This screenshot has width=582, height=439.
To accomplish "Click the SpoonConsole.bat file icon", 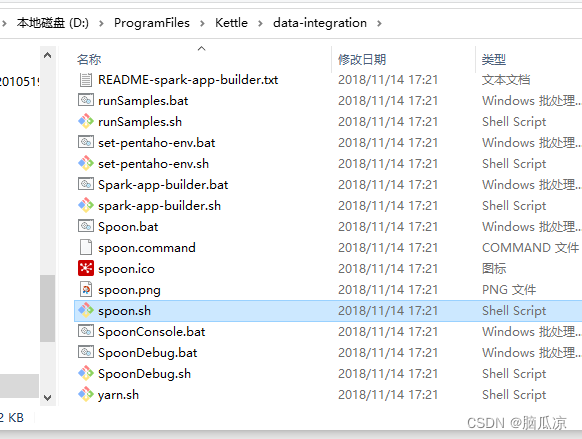I will [x=86, y=331].
